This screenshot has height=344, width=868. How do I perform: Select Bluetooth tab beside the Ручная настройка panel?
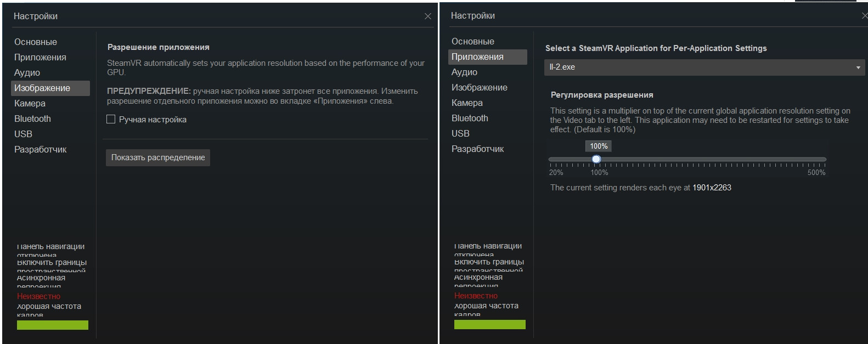pyautogui.click(x=32, y=119)
